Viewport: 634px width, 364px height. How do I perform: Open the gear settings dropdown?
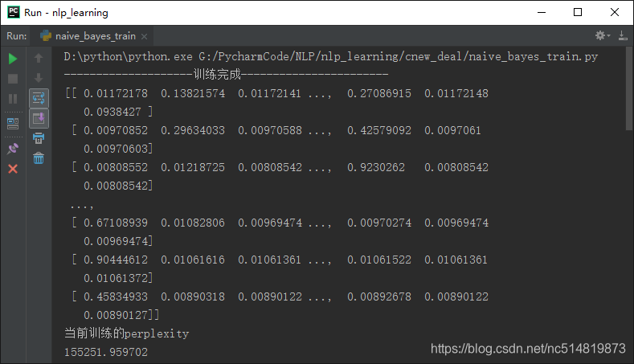[x=603, y=35]
